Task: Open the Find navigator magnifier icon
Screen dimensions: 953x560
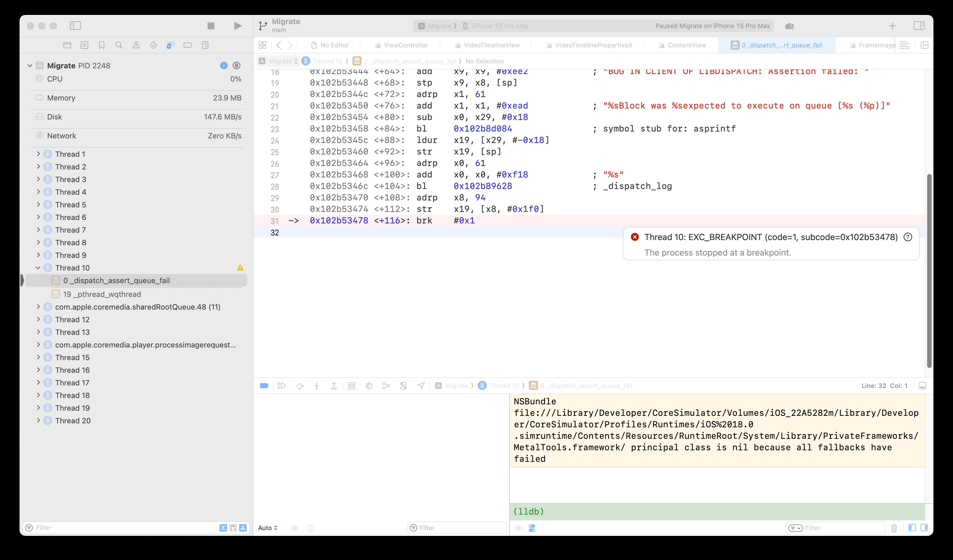Action: click(119, 45)
